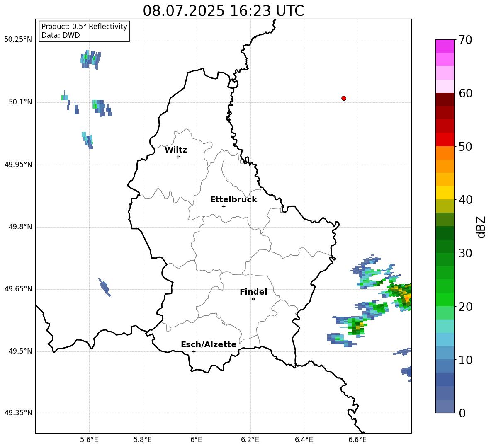Click the cross marker below the Esch/Alzette label
Screen dimensions: 491x448
(x=194, y=351)
